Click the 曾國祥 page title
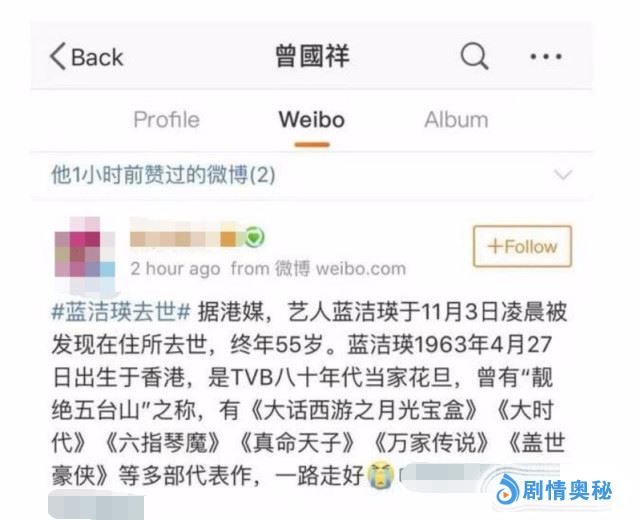640x520 pixels. click(x=312, y=56)
